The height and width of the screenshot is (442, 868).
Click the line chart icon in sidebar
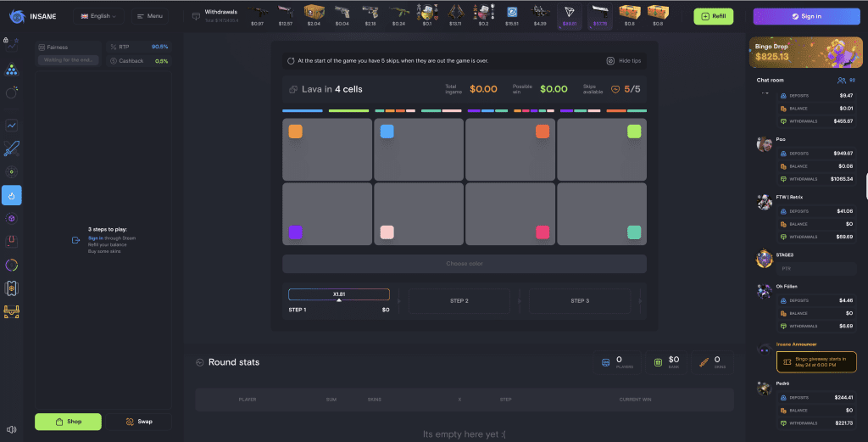coord(12,125)
